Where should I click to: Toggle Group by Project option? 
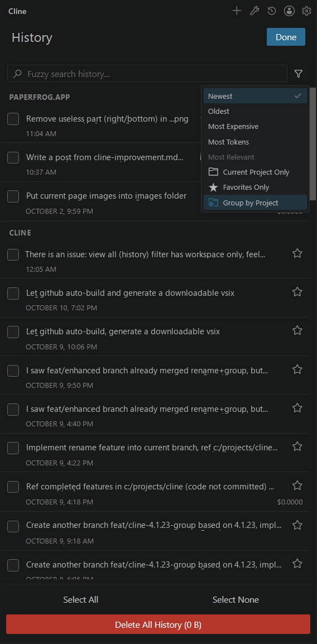pos(255,203)
